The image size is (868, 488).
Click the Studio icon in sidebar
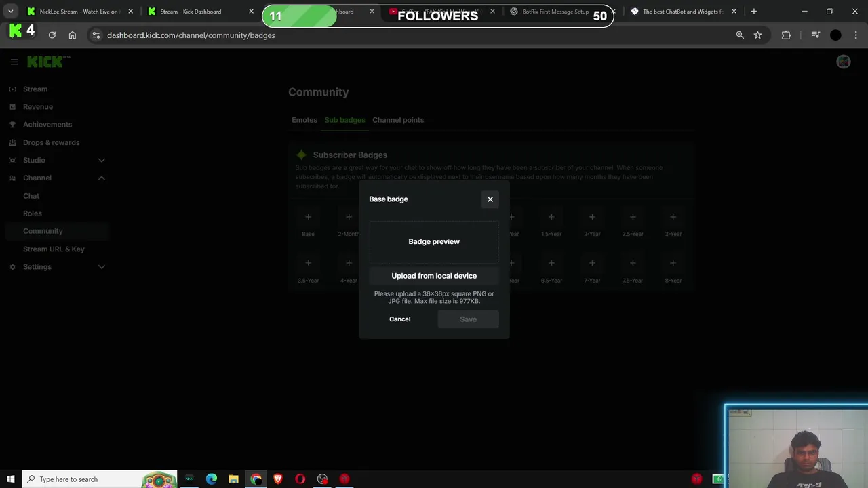[x=12, y=161]
